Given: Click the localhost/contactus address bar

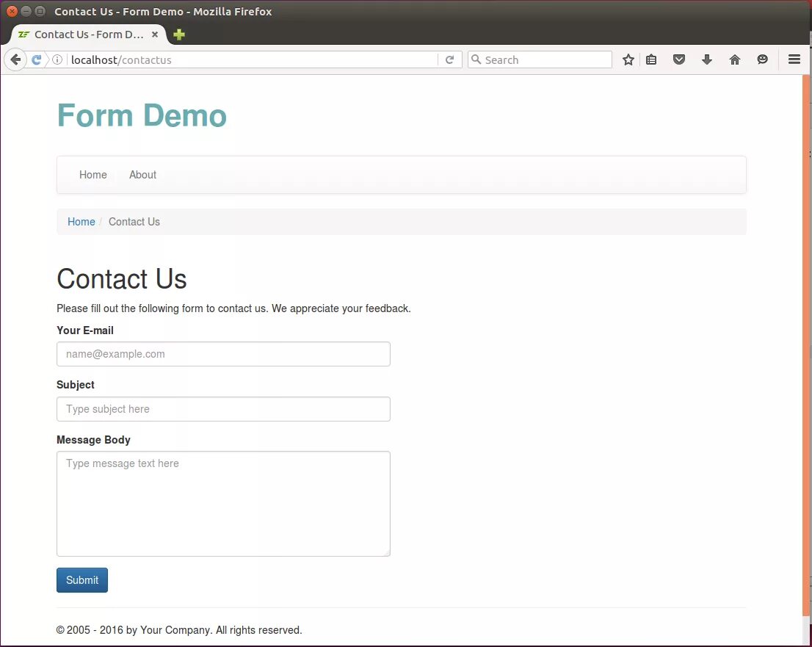Looking at the screenshot, I should tap(251, 59).
